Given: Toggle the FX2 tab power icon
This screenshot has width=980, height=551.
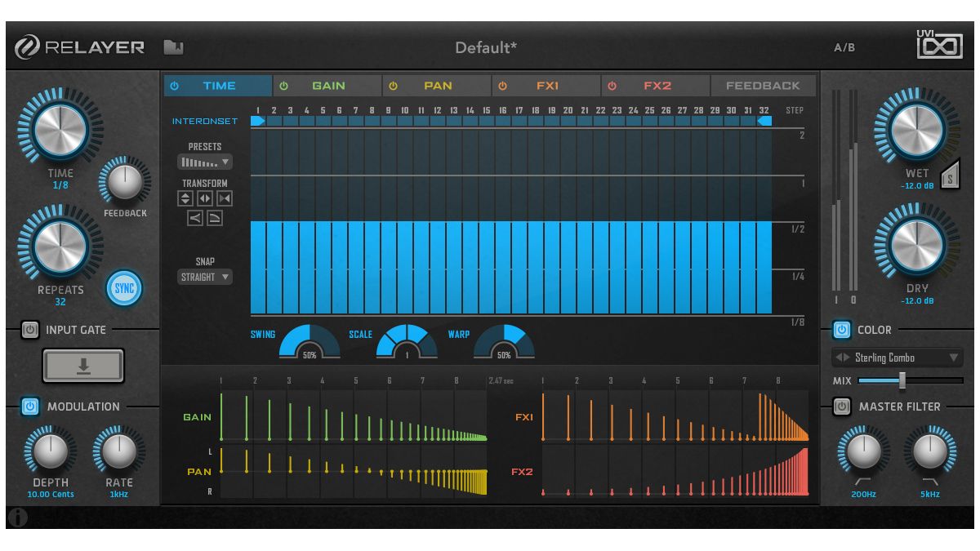Looking at the screenshot, I should click(612, 86).
